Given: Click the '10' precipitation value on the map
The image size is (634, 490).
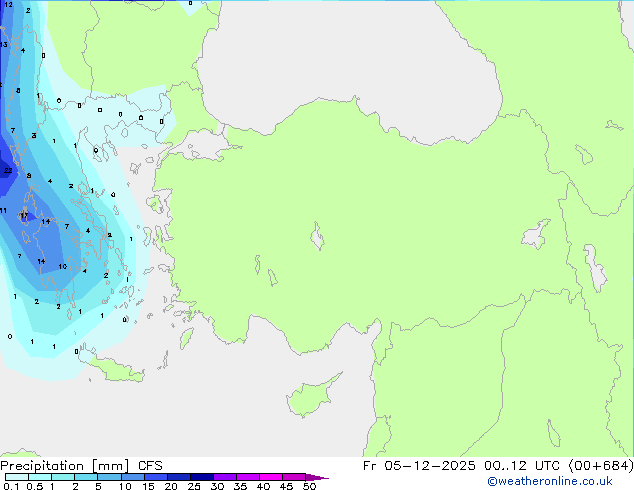Looking at the screenshot, I should (63, 266).
